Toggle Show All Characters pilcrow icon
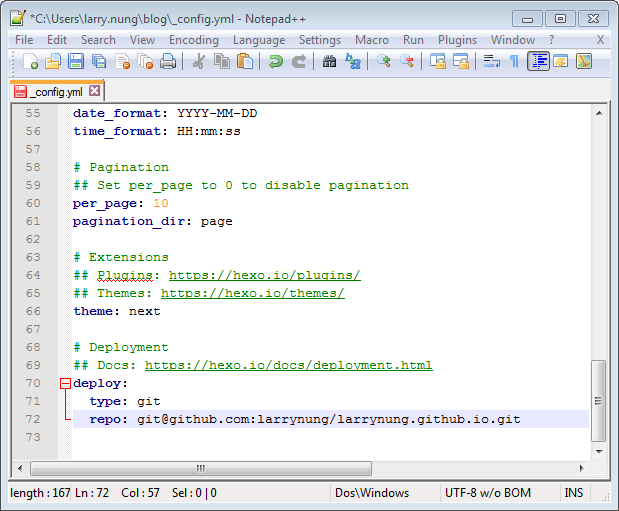Image resolution: width=619 pixels, height=511 pixels. click(x=514, y=62)
